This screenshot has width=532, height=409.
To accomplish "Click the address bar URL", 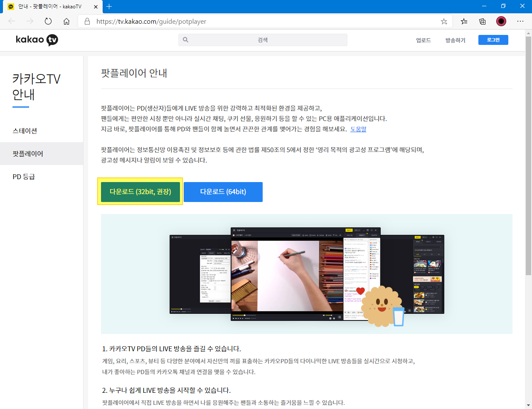I will tap(151, 21).
